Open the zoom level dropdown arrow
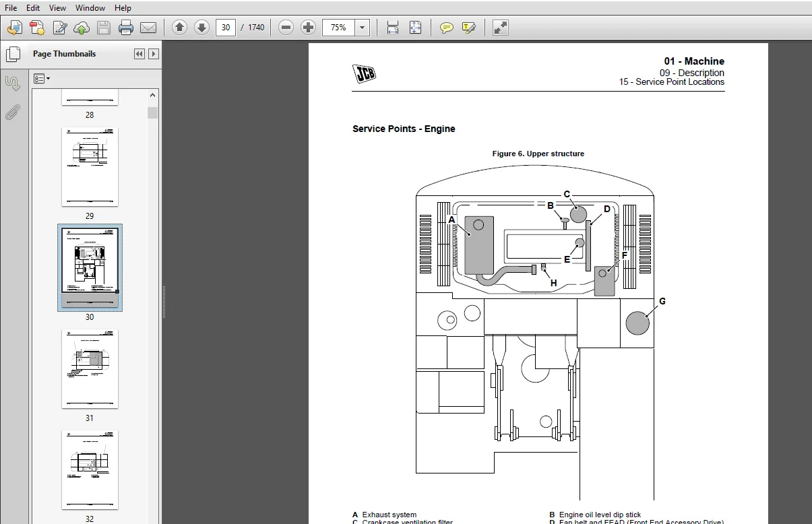Screen dimensions: 812x524 [x=363, y=28]
